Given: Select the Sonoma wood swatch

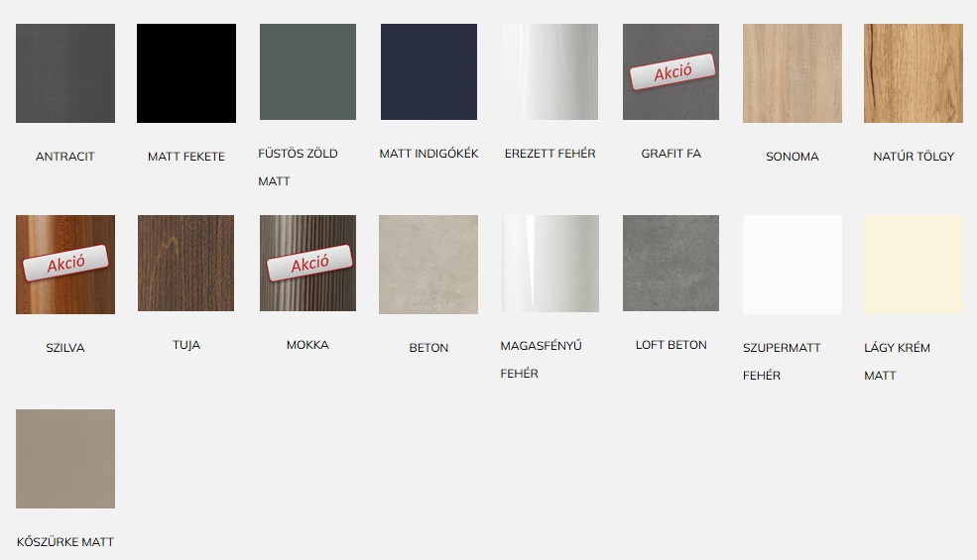Looking at the screenshot, I should coord(792,73).
